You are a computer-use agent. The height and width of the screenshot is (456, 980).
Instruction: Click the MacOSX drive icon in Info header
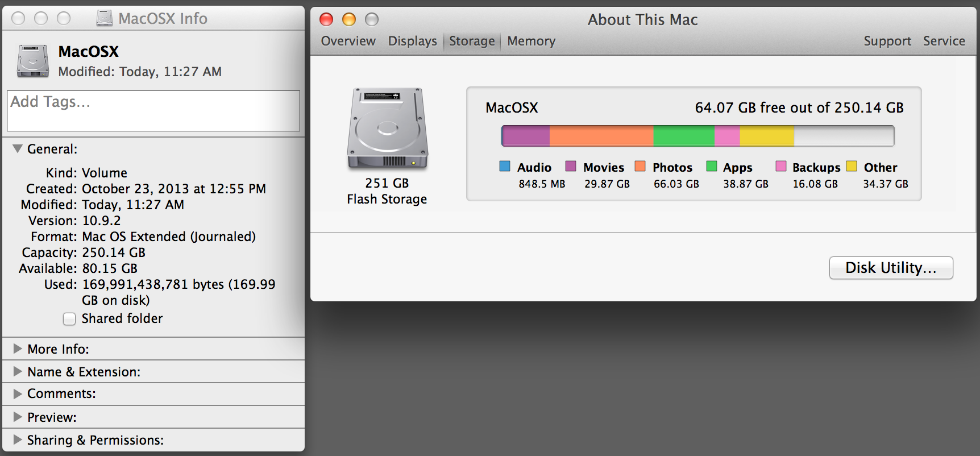[33, 61]
